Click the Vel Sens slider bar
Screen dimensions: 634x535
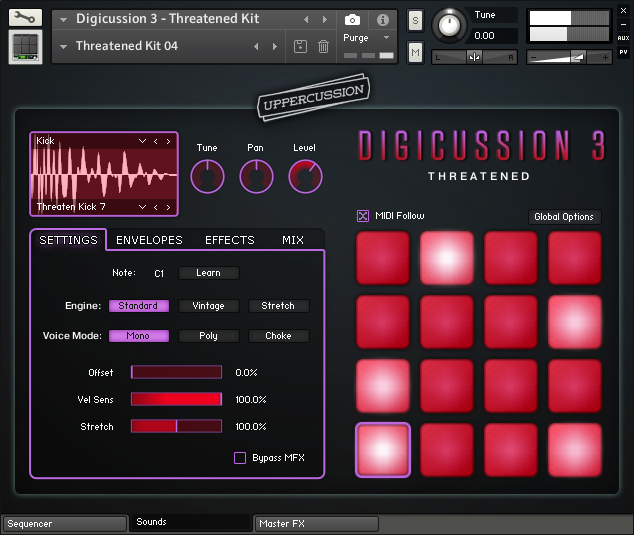[x=176, y=399]
